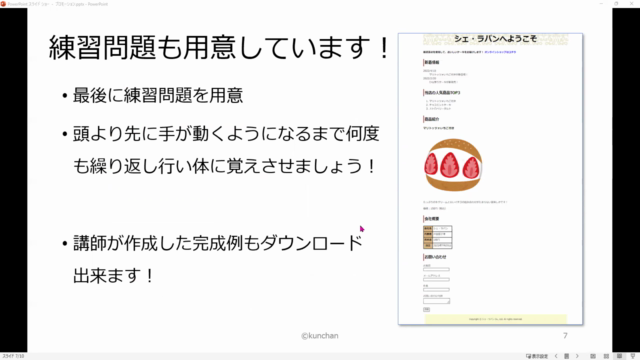Advance to next slide using right arrow

tap(577, 356)
